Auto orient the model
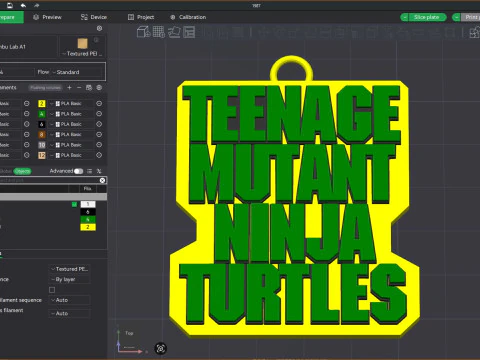Viewport: 480px width, 360px height. click(174, 32)
